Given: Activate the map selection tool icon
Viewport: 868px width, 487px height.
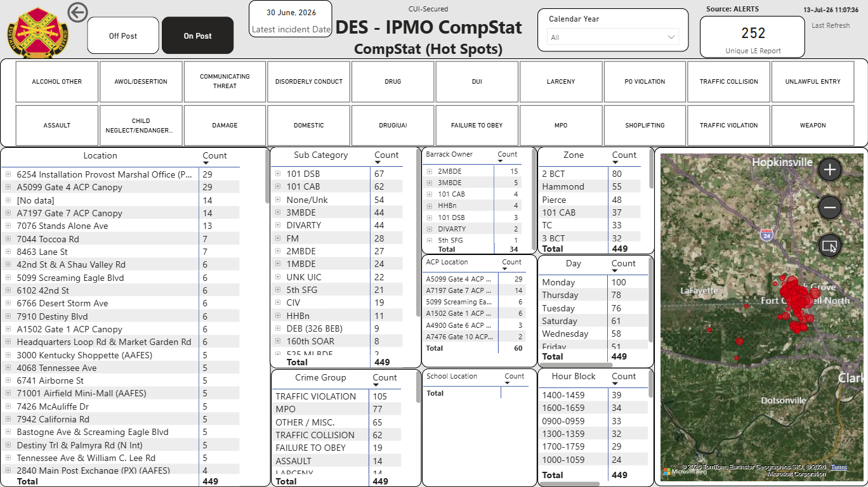Looking at the screenshot, I should [x=830, y=245].
